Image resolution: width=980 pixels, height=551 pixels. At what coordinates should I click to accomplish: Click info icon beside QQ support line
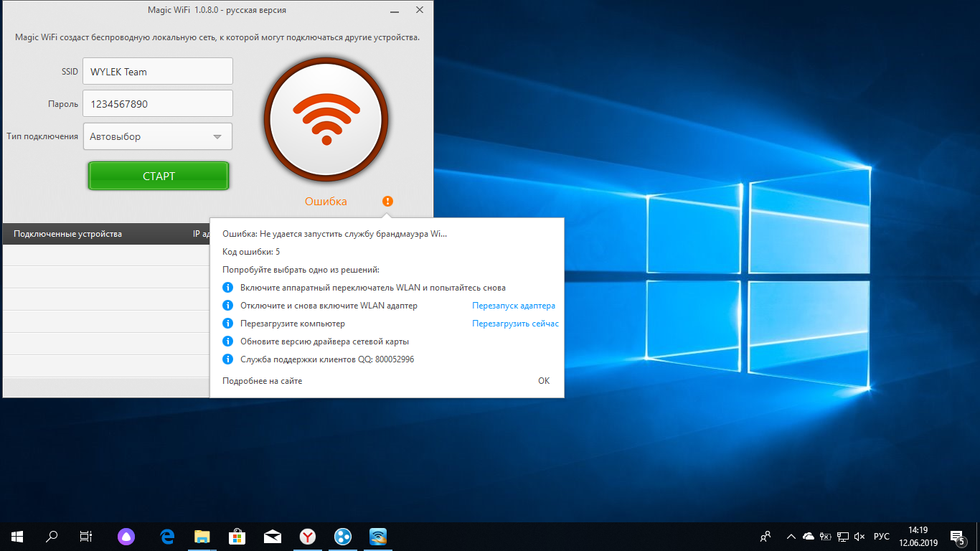coord(228,359)
